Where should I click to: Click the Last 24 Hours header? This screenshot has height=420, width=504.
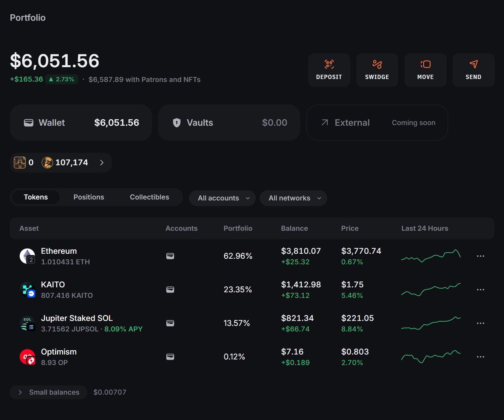point(425,228)
